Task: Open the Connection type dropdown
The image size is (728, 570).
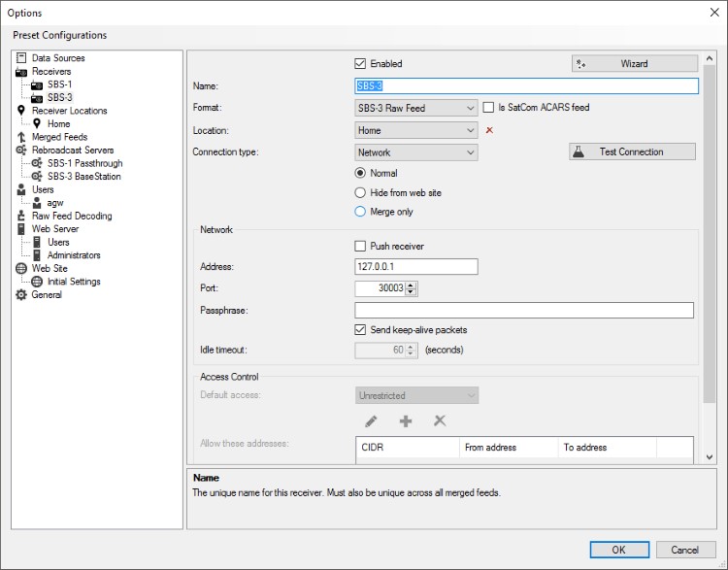Action: click(416, 152)
